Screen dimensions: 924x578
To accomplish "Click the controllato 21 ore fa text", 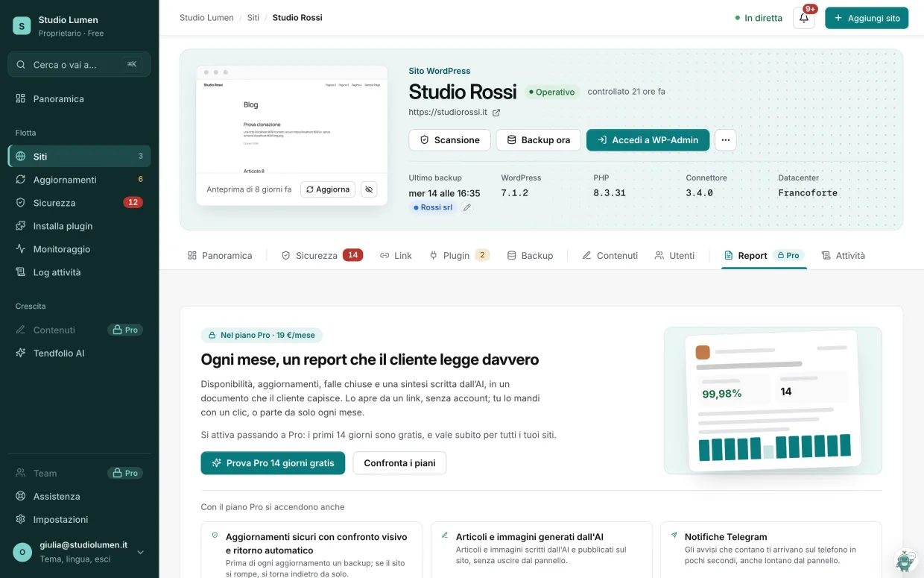I will [626, 92].
